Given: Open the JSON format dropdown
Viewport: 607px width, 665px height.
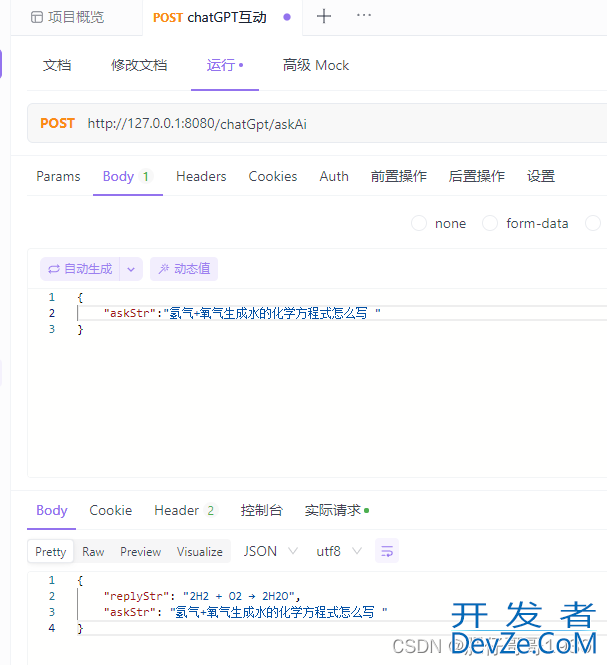Looking at the screenshot, I should coord(270,551).
